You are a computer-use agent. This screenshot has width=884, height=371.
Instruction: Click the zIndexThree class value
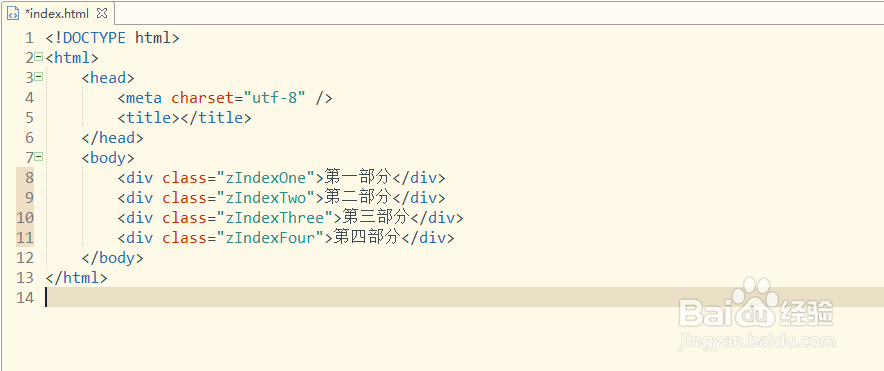point(275,218)
